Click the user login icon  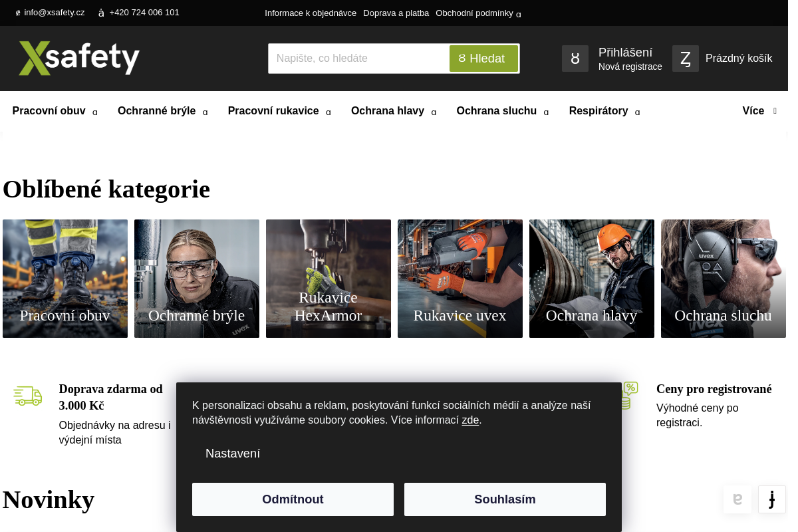(x=575, y=59)
